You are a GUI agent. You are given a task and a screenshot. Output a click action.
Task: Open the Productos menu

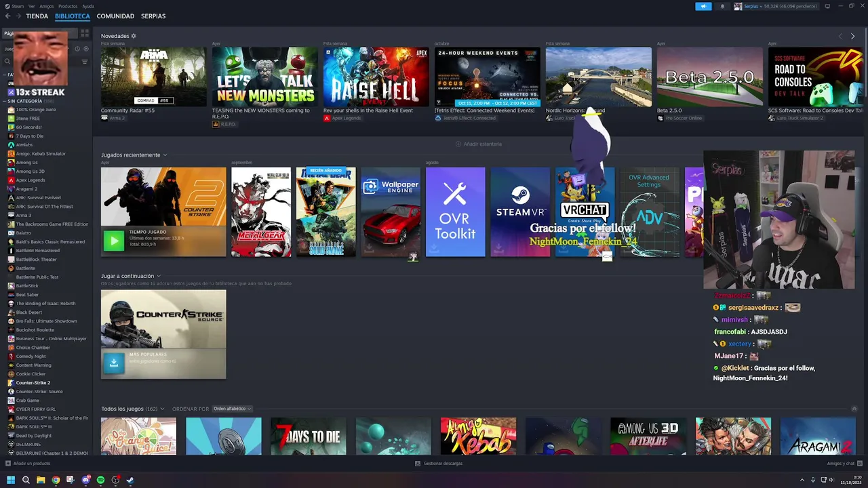point(68,6)
